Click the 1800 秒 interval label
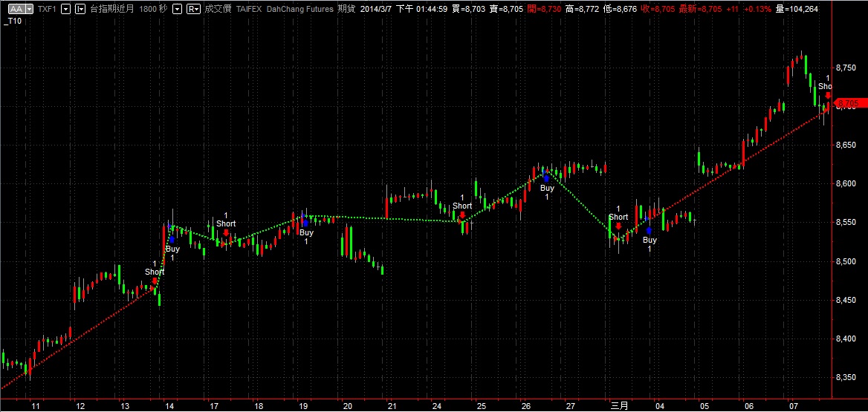Screen dimensions: 868x412 (x=154, y=10)
